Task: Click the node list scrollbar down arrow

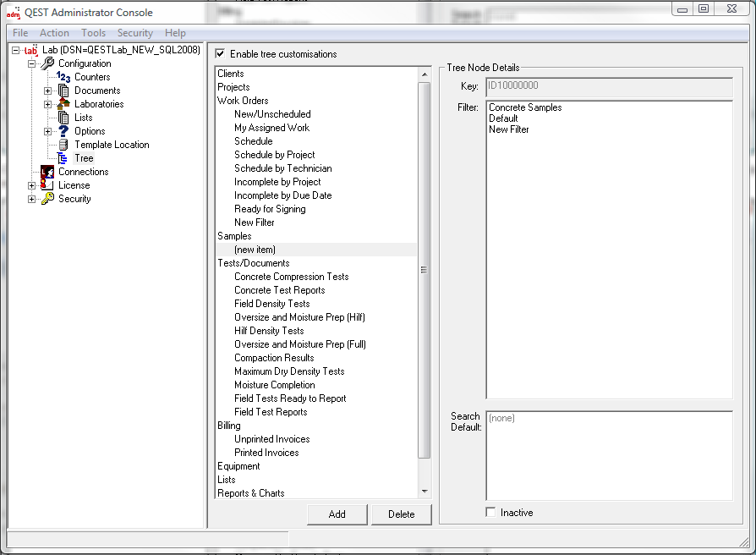Action: click(x=425, y=492)
